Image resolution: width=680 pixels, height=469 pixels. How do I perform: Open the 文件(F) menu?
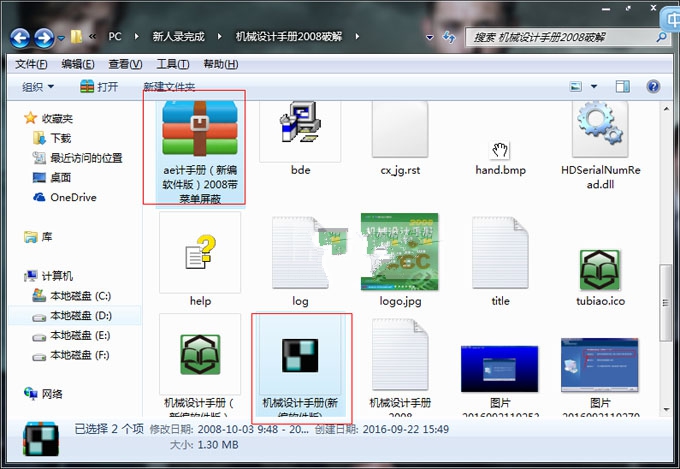point(31,64)
